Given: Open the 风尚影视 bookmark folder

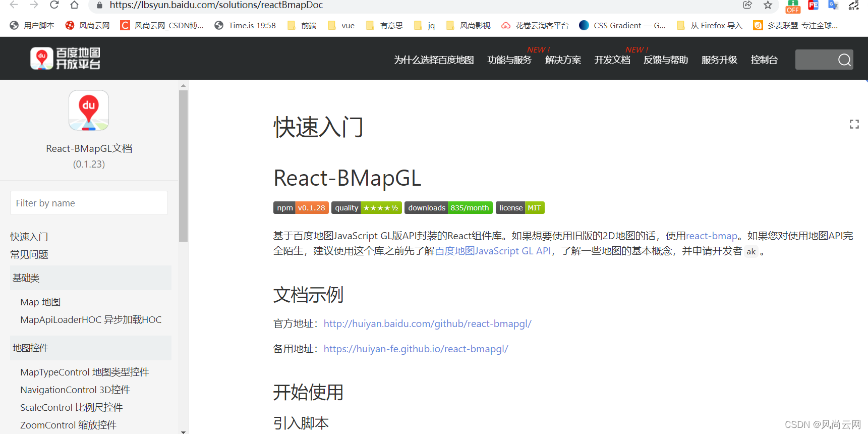Looking at the screenshot, I should (468, 25).
